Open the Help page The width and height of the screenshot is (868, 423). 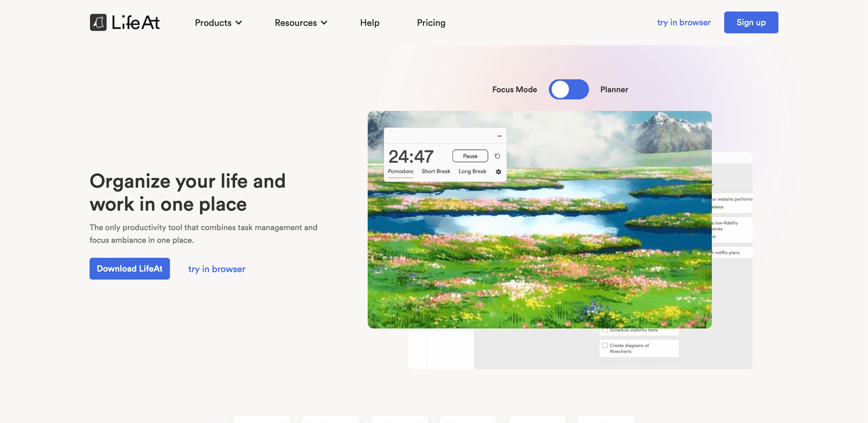370,23
